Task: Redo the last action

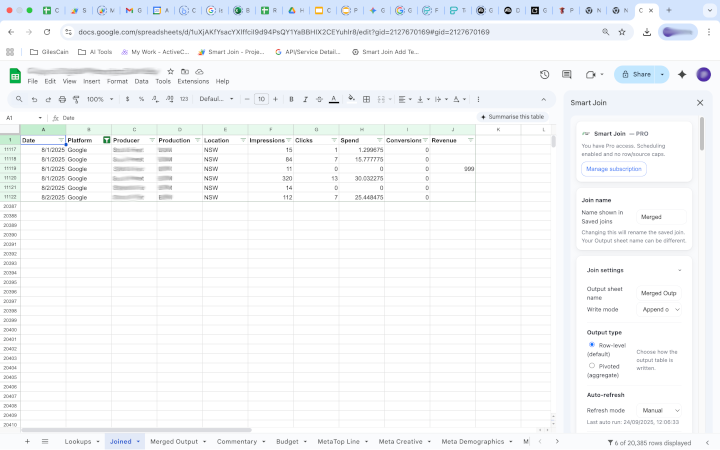Action: click(48, 99)
